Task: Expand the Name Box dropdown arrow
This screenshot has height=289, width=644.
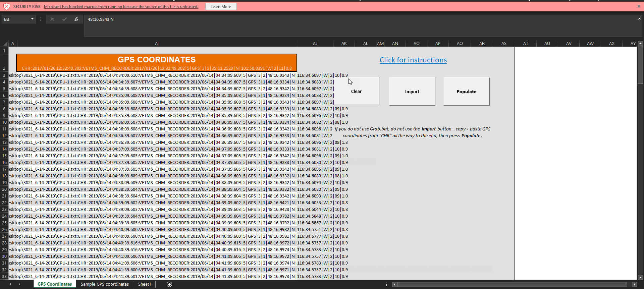Action: click(x=32, y=19)
